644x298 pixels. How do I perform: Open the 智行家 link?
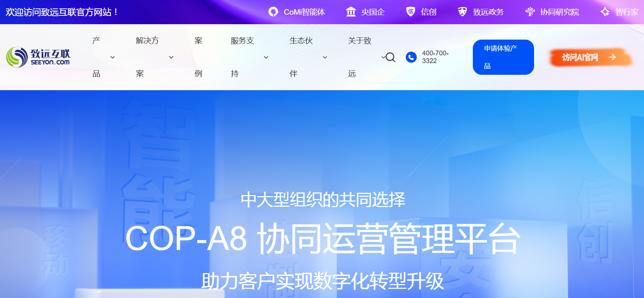pyautogui.click(x=627, y=12)
